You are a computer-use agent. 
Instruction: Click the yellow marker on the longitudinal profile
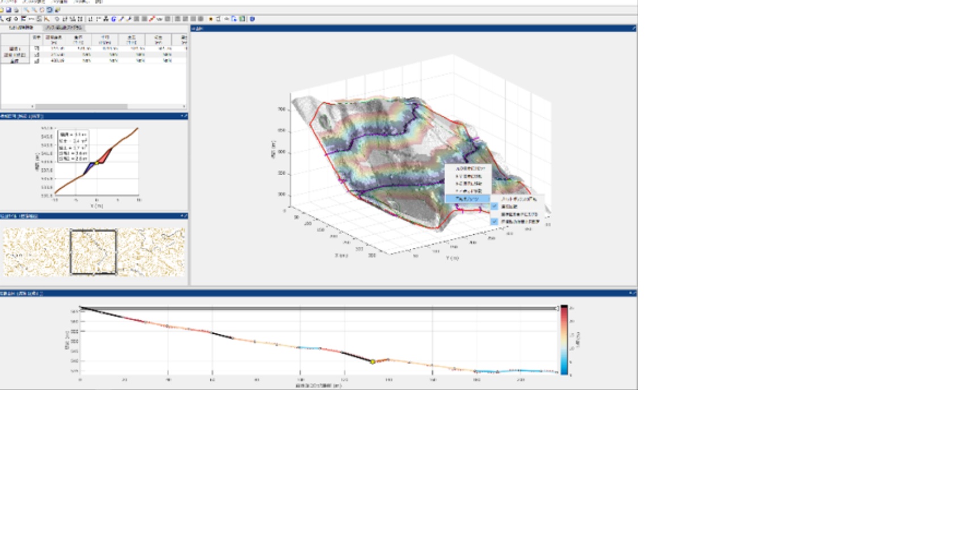[x=373, y=362]
